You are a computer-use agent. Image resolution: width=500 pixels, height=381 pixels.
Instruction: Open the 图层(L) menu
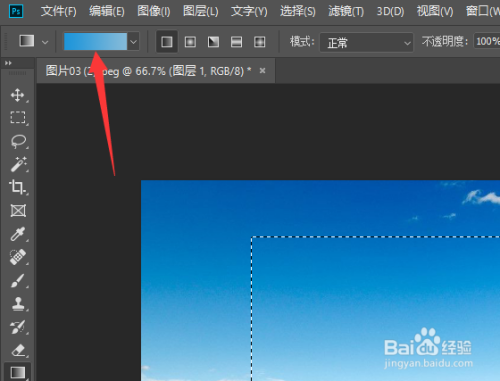(201, 12)
